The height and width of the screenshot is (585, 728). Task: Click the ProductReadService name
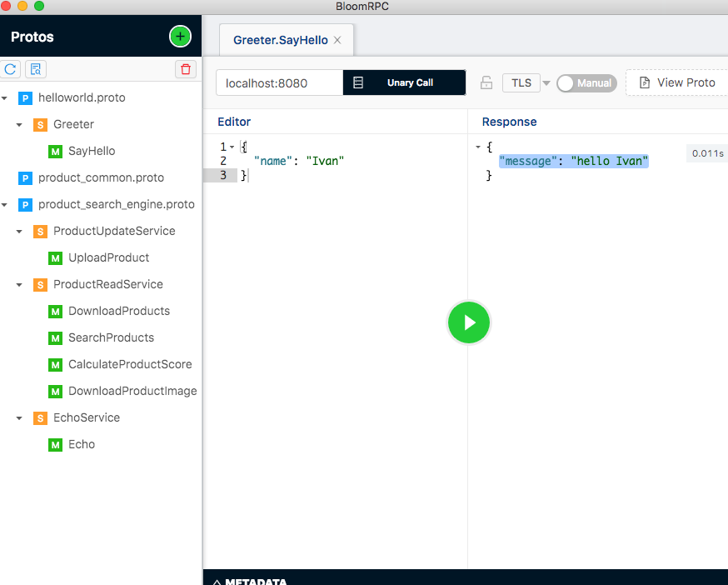click(x=108, y=284)
